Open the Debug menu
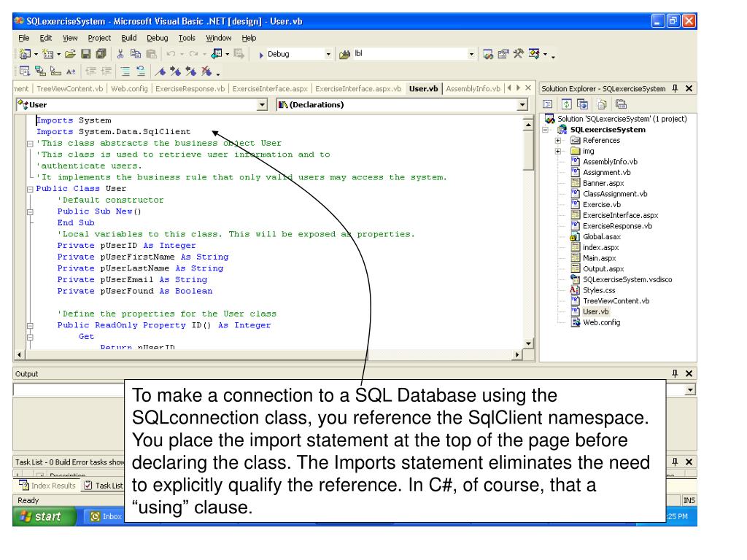The image size is (747, 560). [158, 38]
